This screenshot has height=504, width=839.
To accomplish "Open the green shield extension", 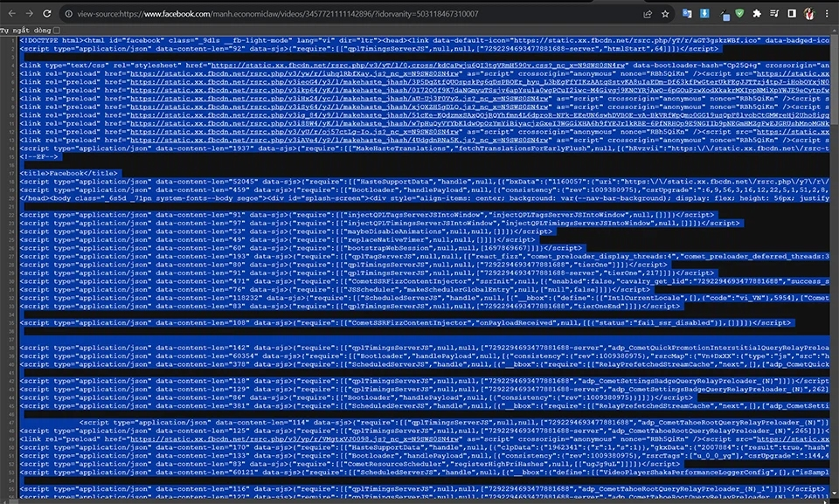I will point(739,14).
